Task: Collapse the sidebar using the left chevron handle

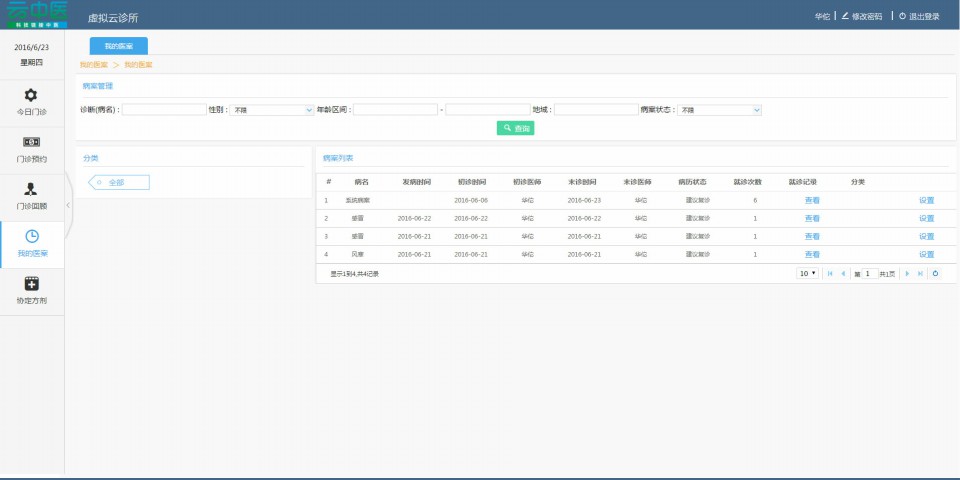Action: coord(68,204)
